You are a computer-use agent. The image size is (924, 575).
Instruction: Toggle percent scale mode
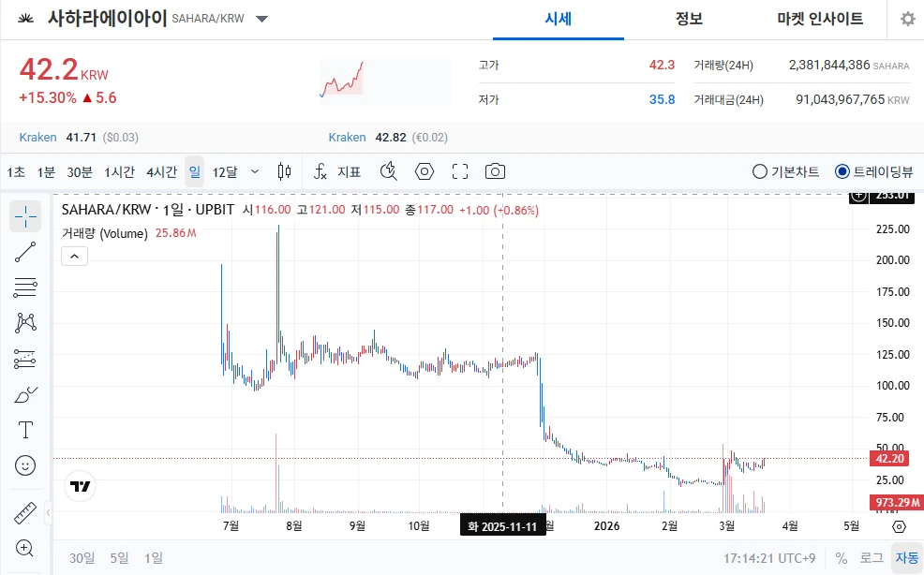[842, 558]
